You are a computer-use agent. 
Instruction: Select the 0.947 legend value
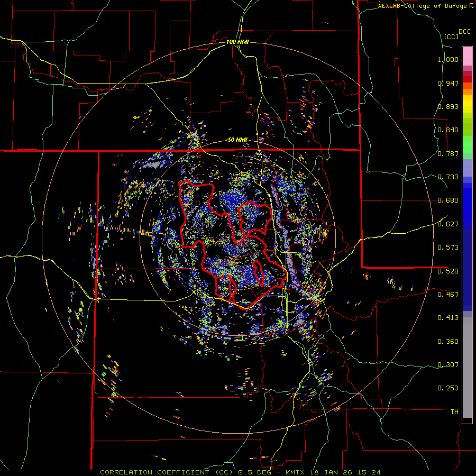[448, 83]
